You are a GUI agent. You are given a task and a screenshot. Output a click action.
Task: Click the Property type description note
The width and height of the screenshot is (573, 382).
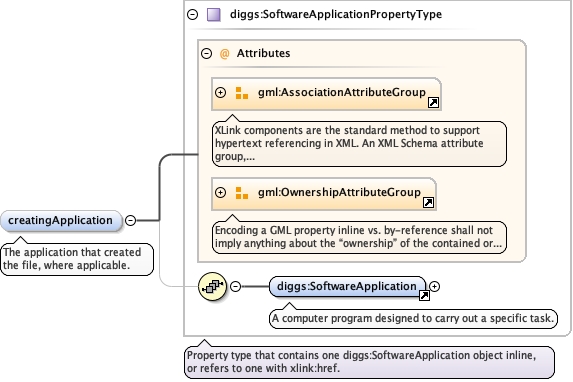tap(369, 362)
